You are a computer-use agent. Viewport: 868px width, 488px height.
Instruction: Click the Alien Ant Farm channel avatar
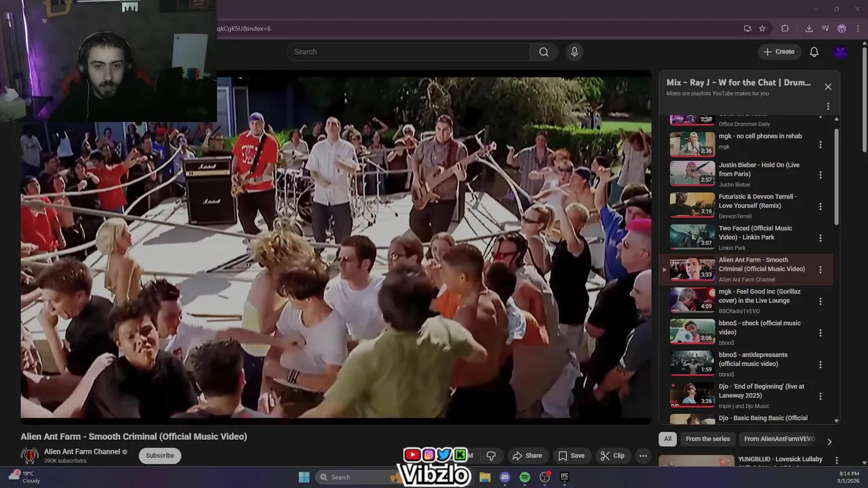pyautogui.click(x=29, y=455)
